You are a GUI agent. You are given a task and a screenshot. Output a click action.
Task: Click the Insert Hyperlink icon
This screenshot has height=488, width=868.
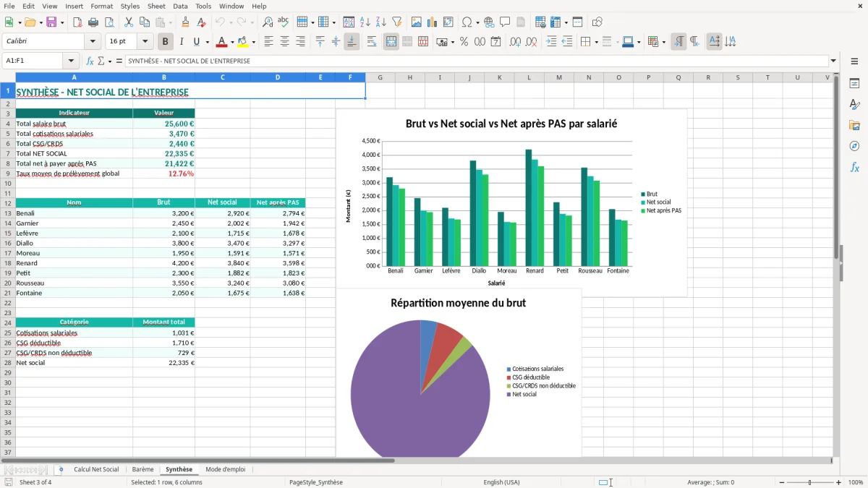[x=489, y=22]
